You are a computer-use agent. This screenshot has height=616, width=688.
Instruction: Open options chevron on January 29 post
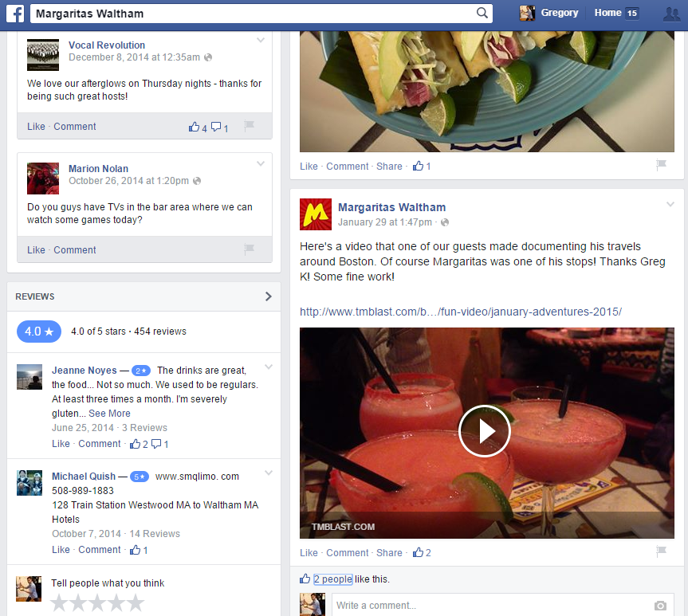[x=670, y=204]
